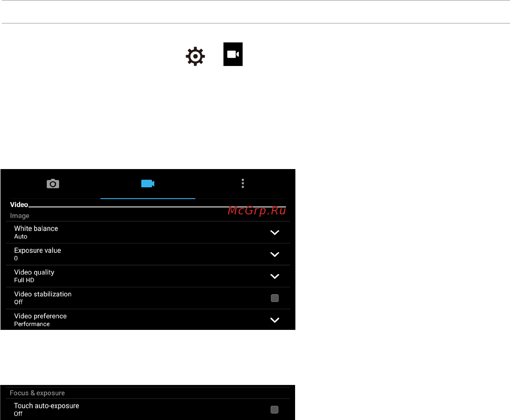The image size is (510, 420).
Task: Select the Exposure value setting label
Action: [37, 250]
